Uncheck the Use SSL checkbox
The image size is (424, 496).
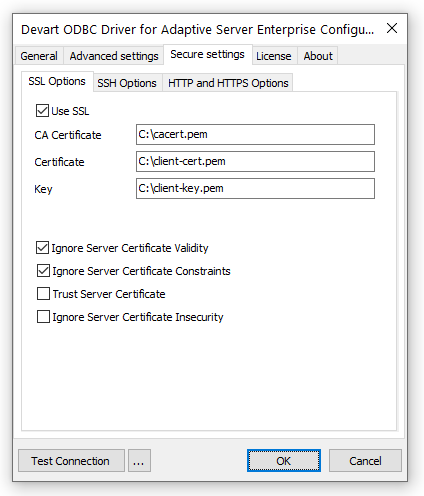pyautogui.click(x=42, y=111)
